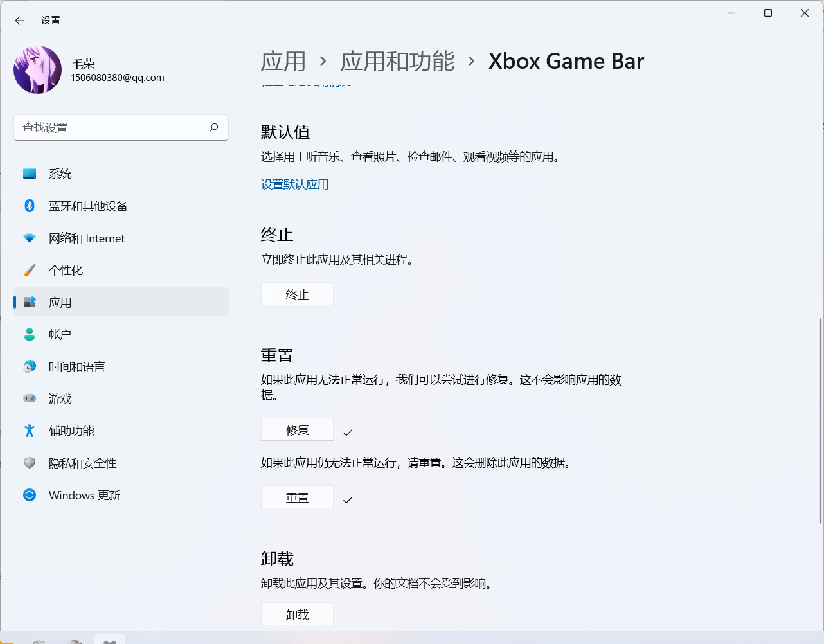Open Windows 更新 via the sync icon

[30, 495]
